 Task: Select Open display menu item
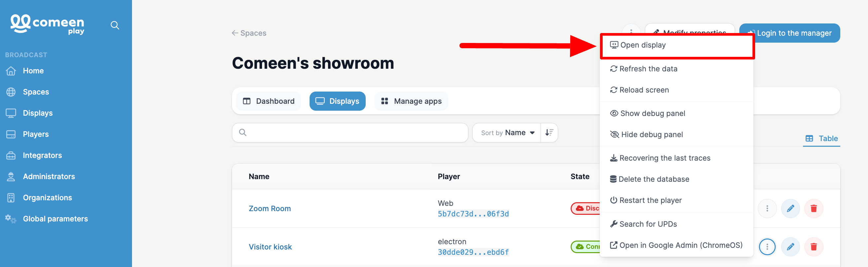tap(677, 45)
